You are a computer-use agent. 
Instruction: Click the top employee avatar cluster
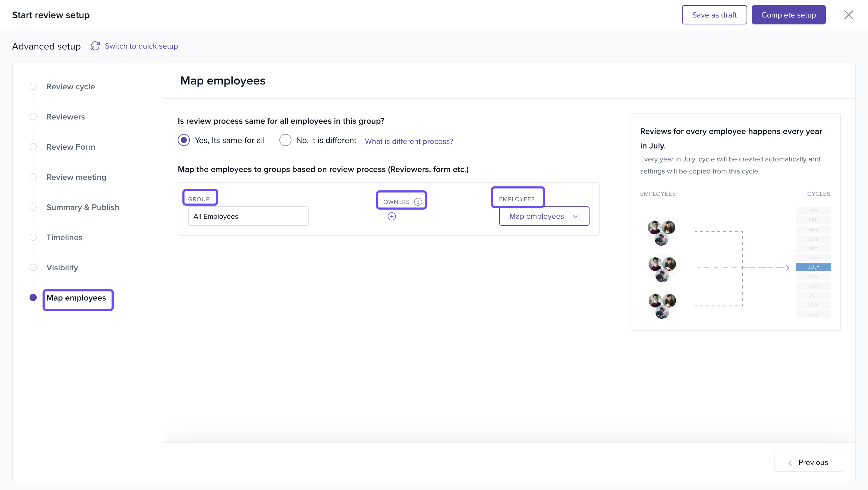661,232
